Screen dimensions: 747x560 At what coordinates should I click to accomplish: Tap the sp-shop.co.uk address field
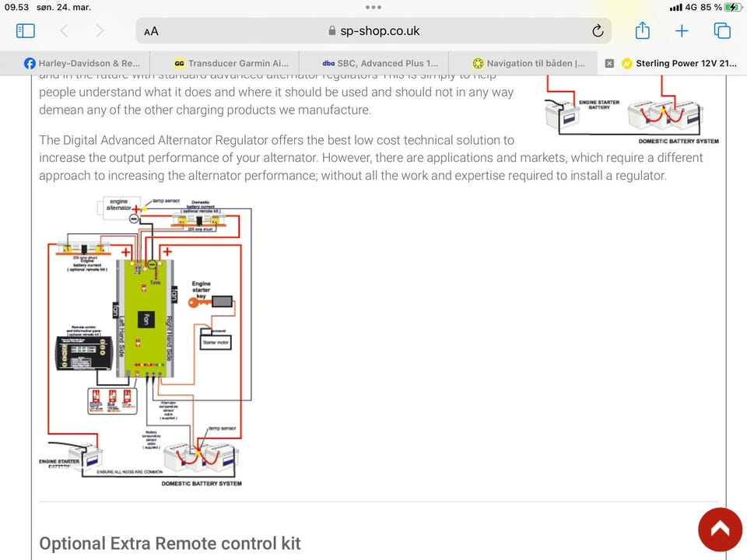coord(373,31)
